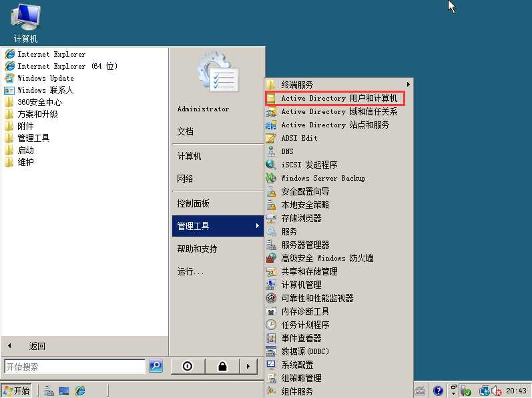This screenshot has width=532, height=398.
Task: Click the Administrator user name
Action: click(x=203, y=109)
